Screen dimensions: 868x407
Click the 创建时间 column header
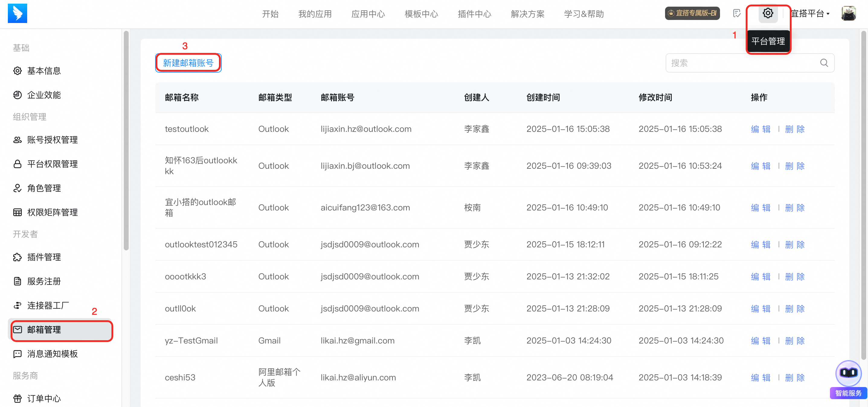(543, 98)
